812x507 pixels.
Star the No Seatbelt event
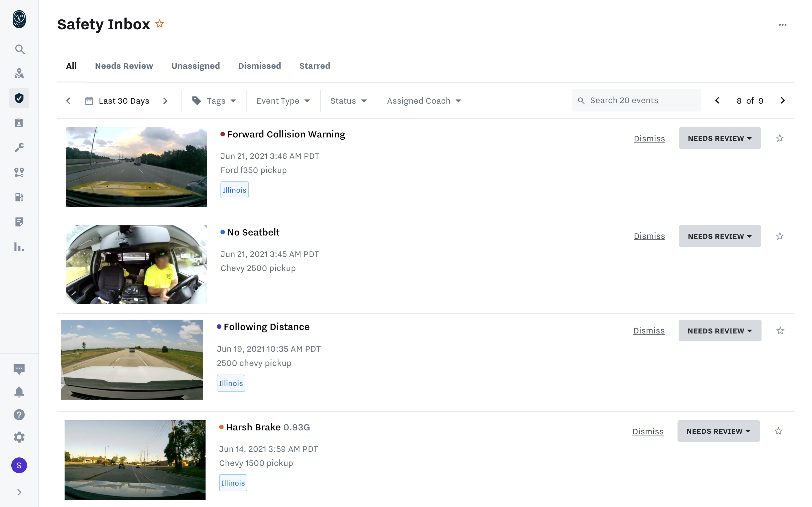pyautogui.click(x=779, y=236)
